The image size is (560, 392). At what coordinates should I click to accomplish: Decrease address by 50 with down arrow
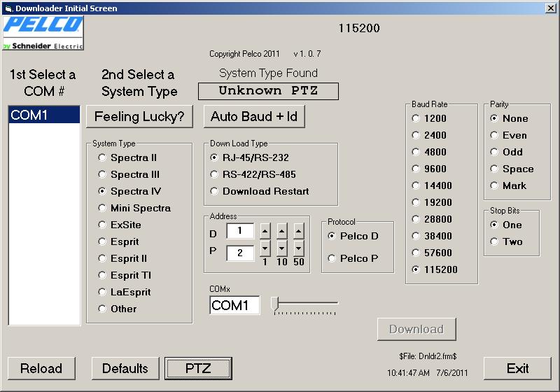click(x=299, y=248)
